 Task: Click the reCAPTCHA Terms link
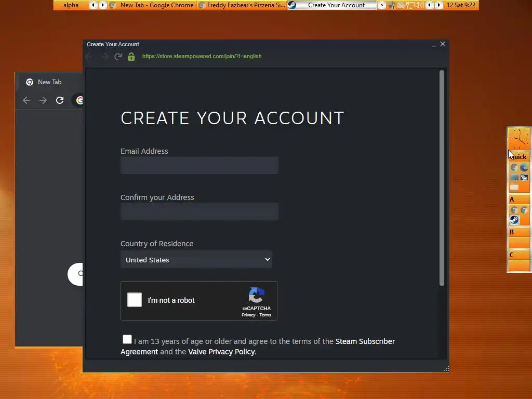[265, 315]
